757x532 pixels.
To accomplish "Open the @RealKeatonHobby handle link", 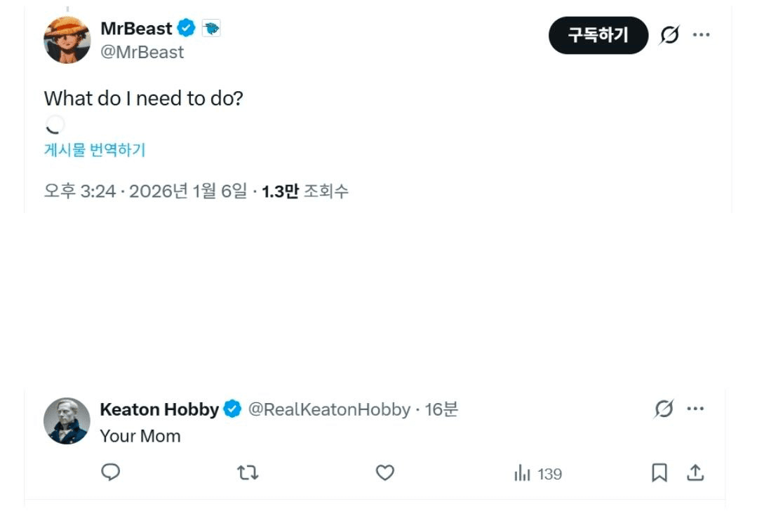I will click(x=329, y=409).
